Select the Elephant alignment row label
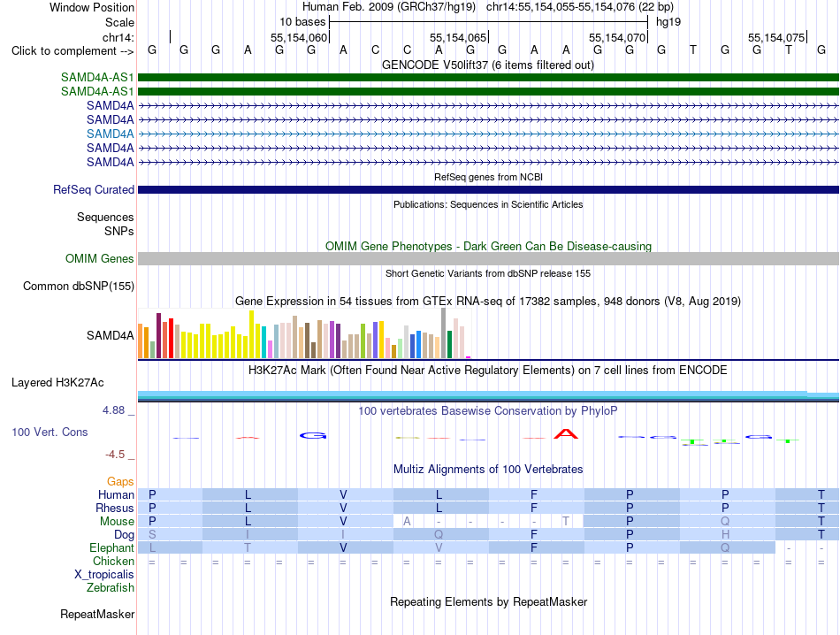The image size is (840, 635). pyautogui.click(x=111, y=547)
